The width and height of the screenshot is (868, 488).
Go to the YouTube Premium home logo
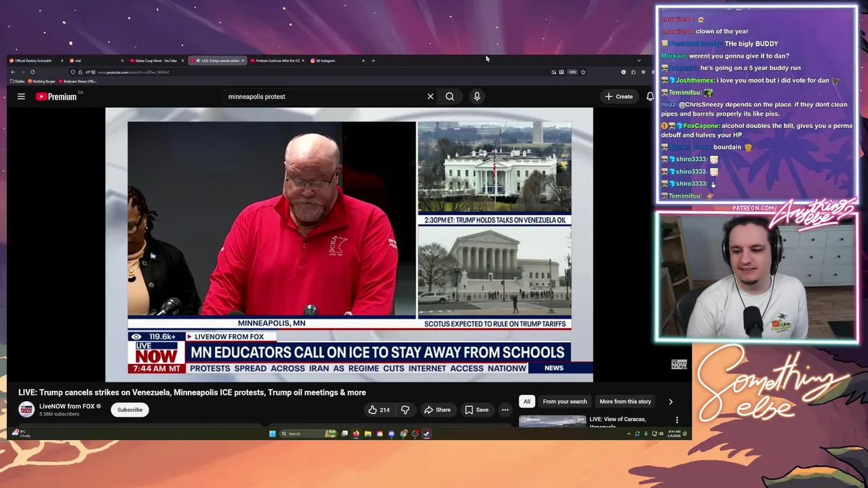tap(56, 96)
